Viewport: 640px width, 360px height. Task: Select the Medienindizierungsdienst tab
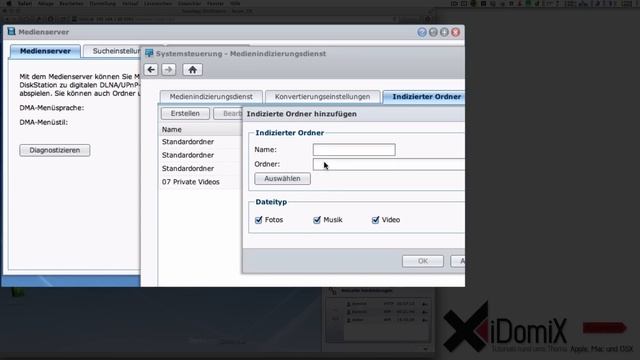point(211,97)
